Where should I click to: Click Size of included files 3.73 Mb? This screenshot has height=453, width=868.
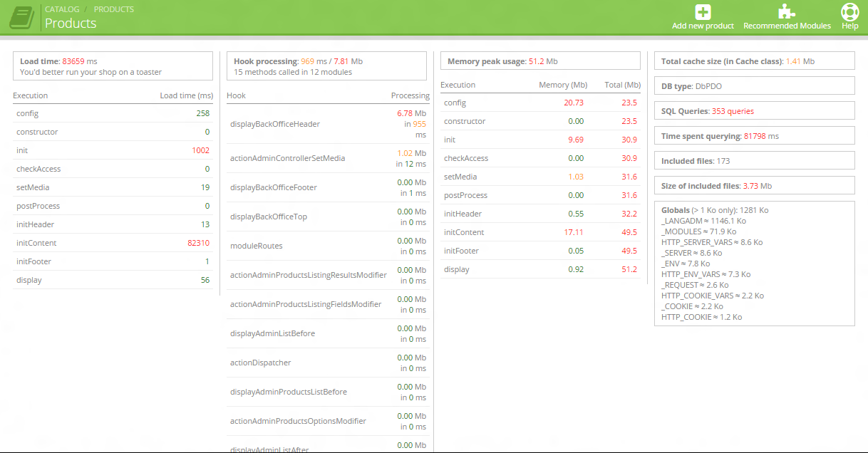tap(754, 185)
